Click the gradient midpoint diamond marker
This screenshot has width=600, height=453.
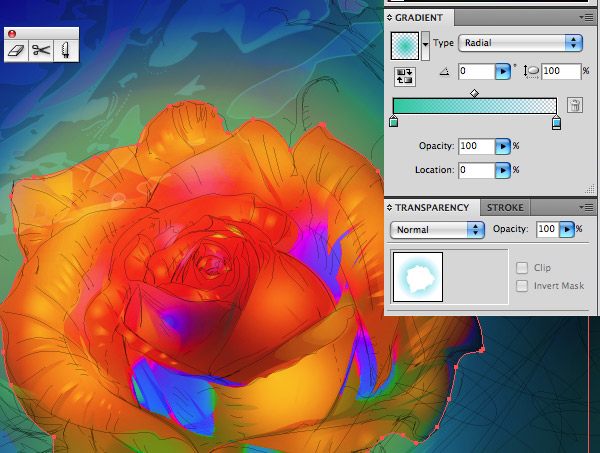[474, 93]
